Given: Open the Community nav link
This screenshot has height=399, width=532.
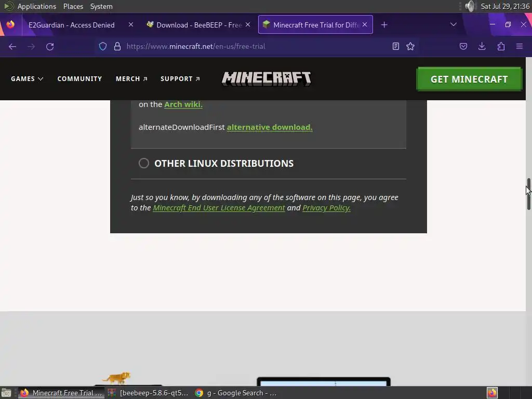Looking at the screenshot, I should click(79, 79).
